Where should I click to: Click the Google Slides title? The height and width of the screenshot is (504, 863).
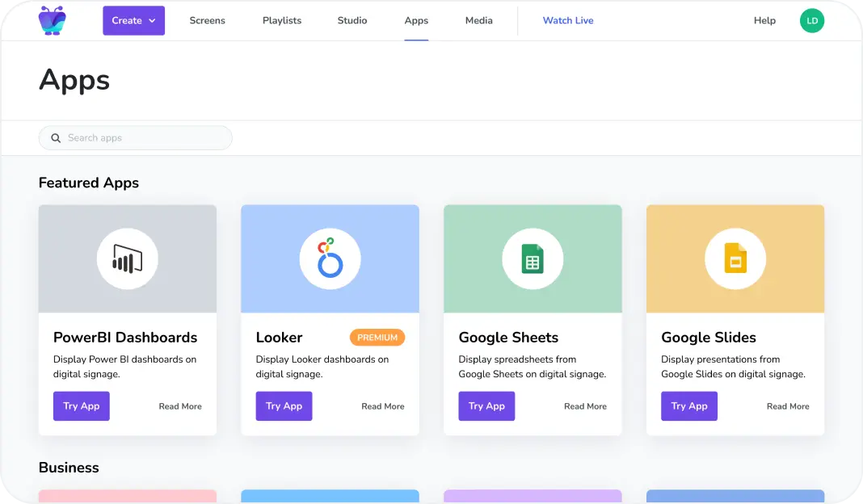tap(709, 338)
